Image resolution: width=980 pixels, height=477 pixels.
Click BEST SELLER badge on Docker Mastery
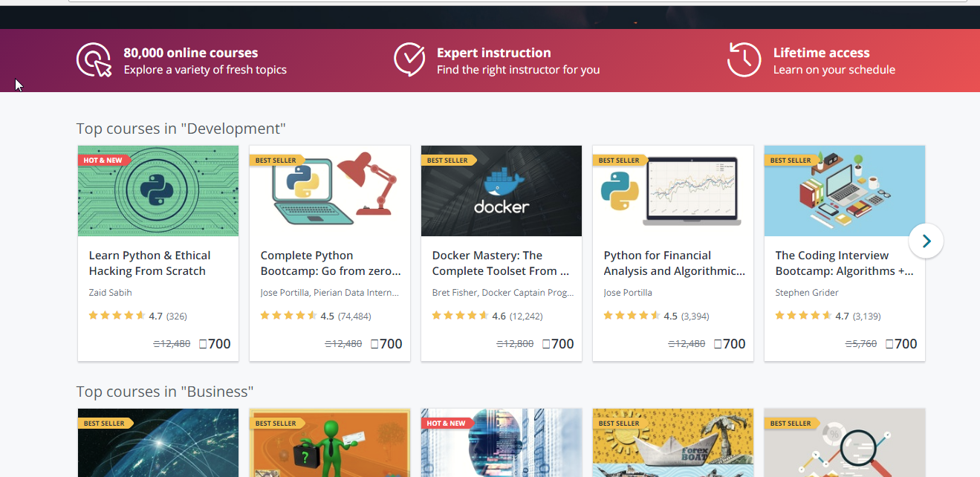(448, 160)
